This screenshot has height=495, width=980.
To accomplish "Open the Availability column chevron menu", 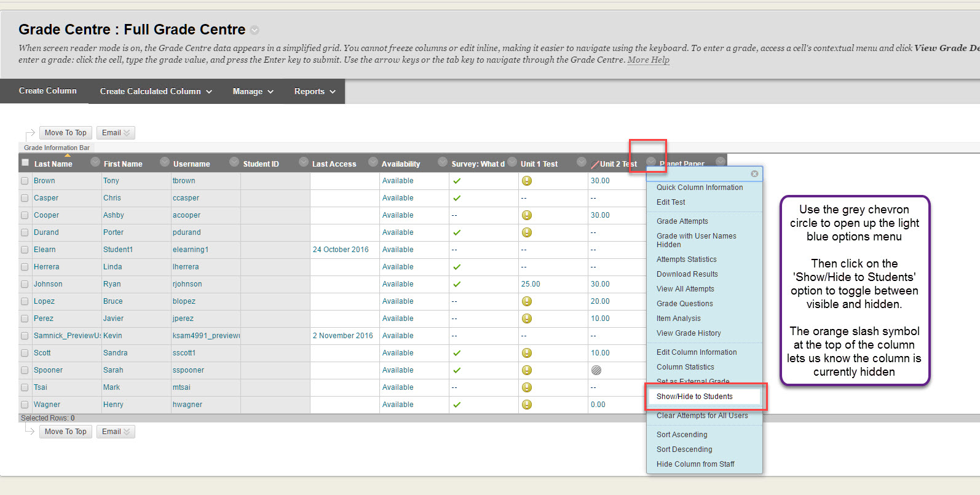I will click(442, 162).
